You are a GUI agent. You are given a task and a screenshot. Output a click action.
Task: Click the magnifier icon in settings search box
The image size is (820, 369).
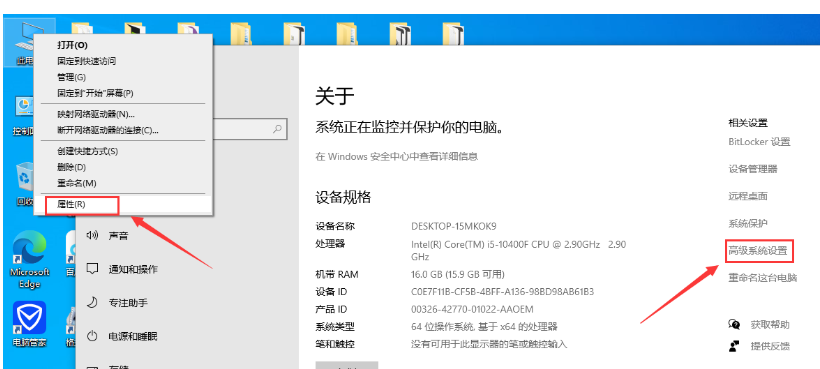pos(278,129)
